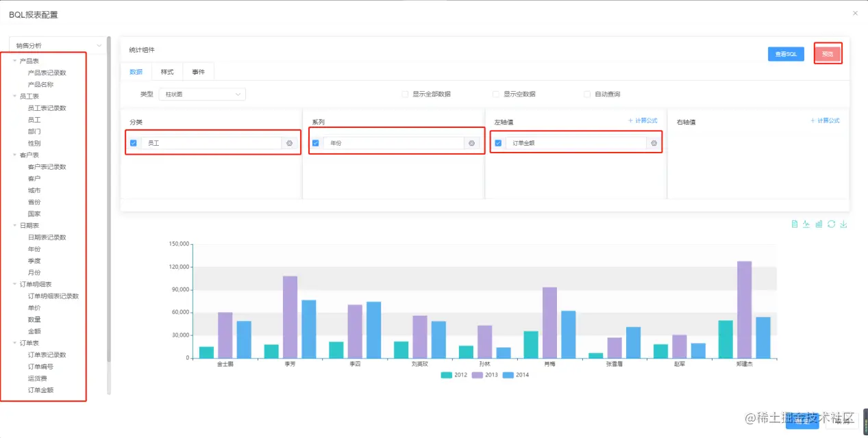Add 计算公式 under 左轴值
The image size is (868, 438).
coord(643,120)
